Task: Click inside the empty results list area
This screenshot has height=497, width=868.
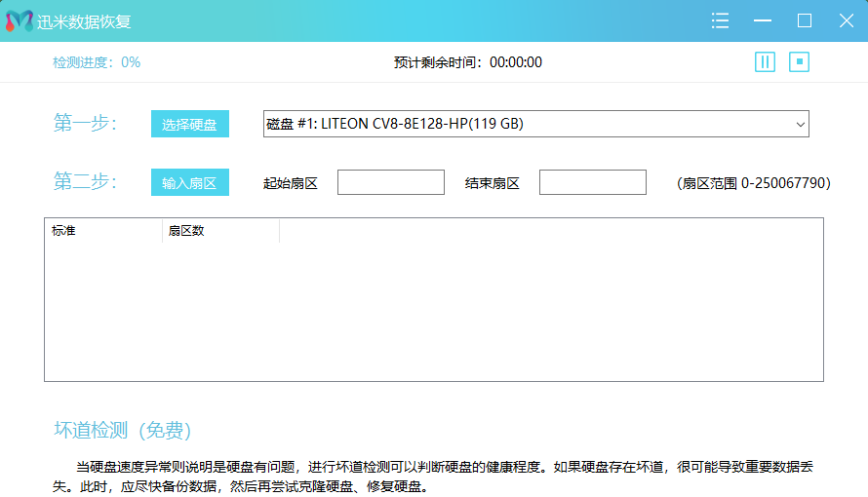Action: pyautogui.click(x=434, y=312)
